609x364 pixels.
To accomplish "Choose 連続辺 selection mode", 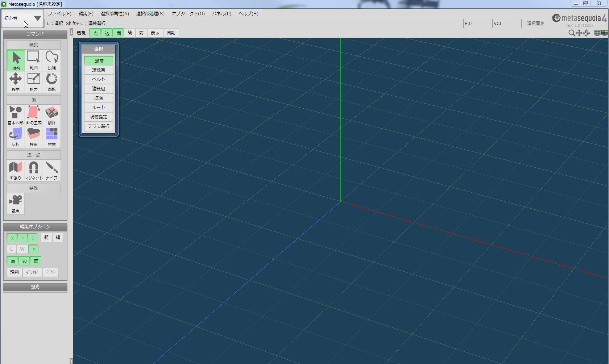I will click(99, 89).
